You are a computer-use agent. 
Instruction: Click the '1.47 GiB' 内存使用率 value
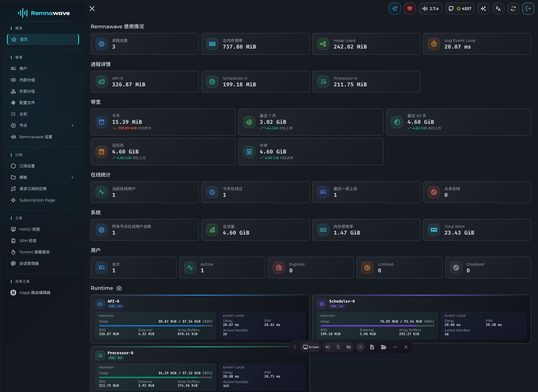pyautogui.click(x=347, y=233)
